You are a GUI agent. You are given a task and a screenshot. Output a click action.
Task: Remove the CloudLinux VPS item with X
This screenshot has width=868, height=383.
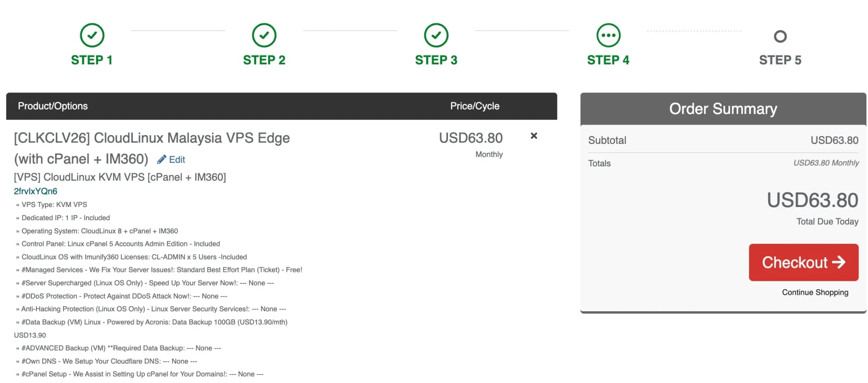(x=534, y=136)
